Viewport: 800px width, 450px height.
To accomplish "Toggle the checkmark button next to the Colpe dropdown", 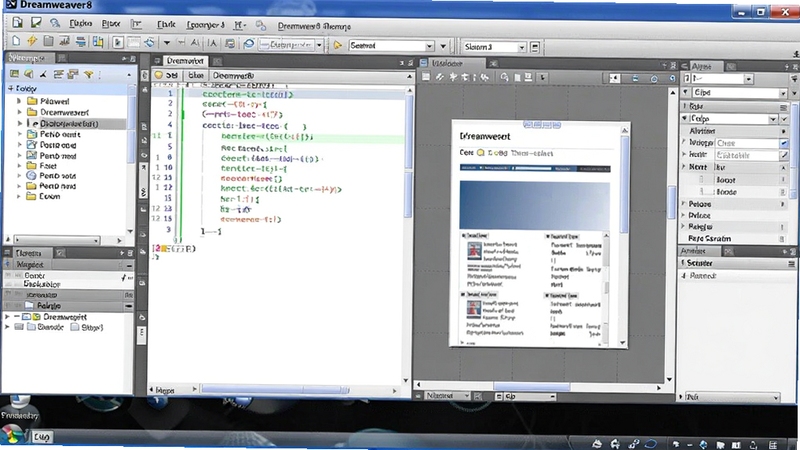I will click(x=784, y=119).
